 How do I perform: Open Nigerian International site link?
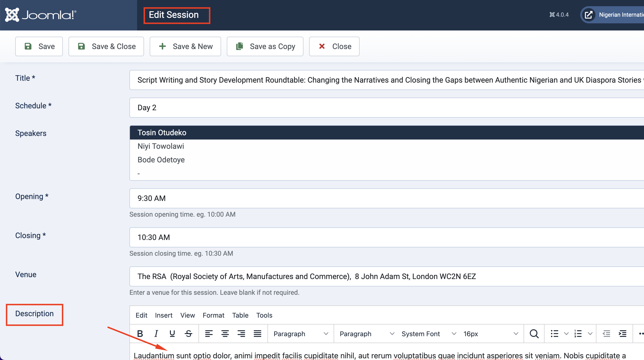point(613,15)
